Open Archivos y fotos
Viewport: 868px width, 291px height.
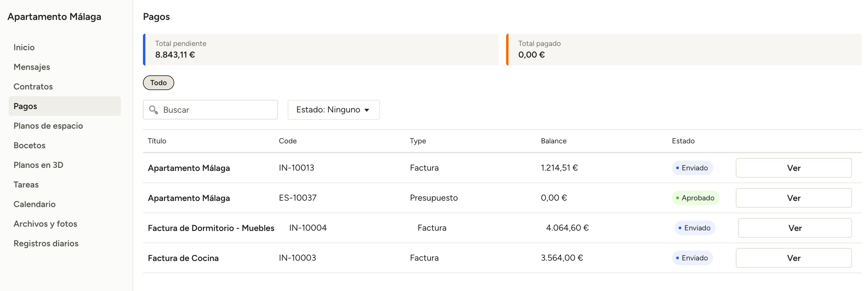tap(45, 224)
